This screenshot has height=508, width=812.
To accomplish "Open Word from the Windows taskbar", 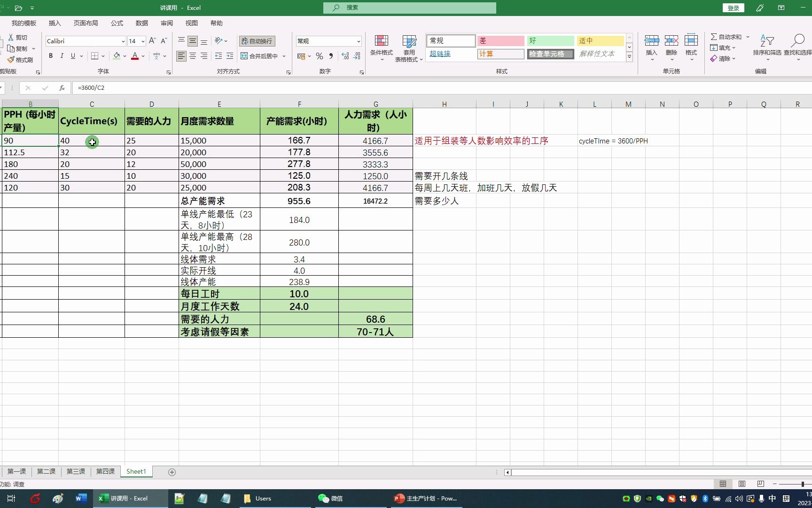I will click(81, 499).
